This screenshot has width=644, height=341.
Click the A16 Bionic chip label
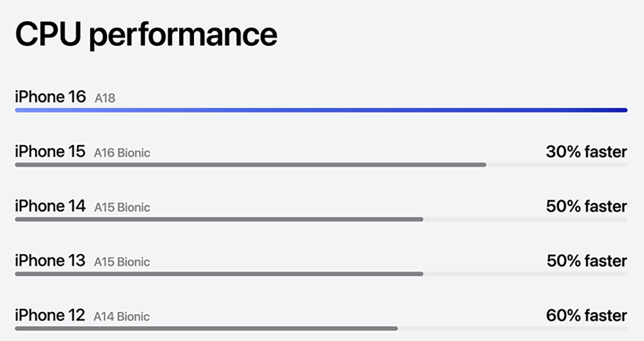122,153
